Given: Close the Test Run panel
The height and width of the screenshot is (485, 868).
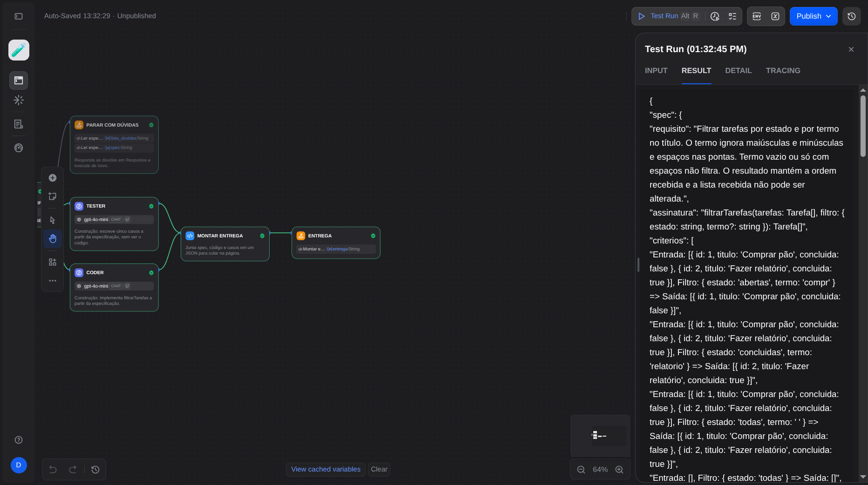Looking at the screenshot, I should [x=851, y=49].
